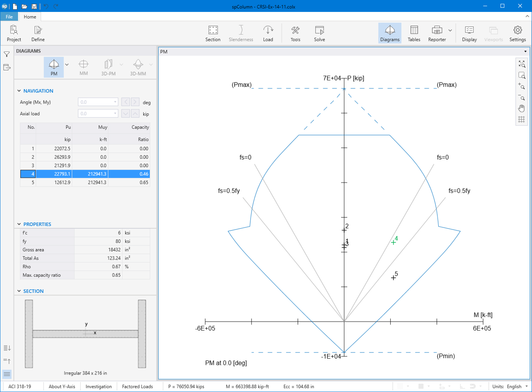Open the PM viewport dropdown arrow
532x392 pixels.
525,51
